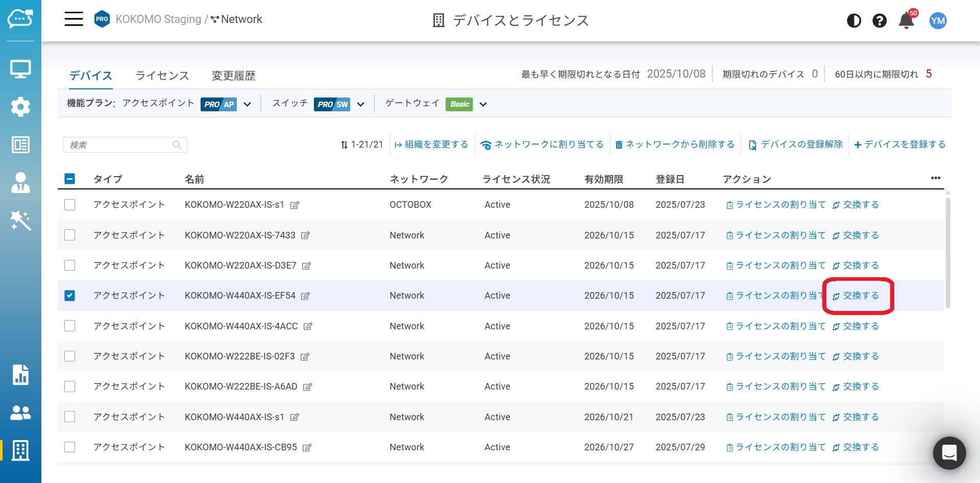This screenshot has width=980, height=483.
Task: Open the hamburger navigation menu
Action: point(73,19)
